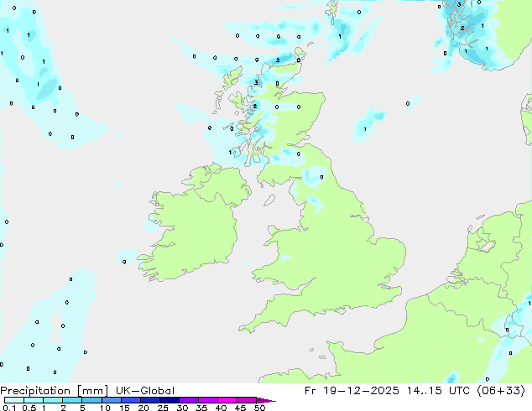Click the "UK-Global" model label

tap(145, 391)
